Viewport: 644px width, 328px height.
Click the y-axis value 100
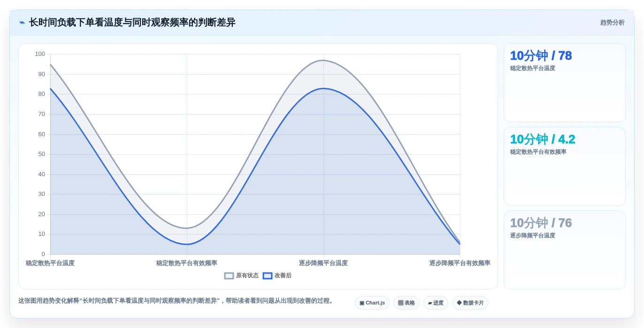coord(40,54)
